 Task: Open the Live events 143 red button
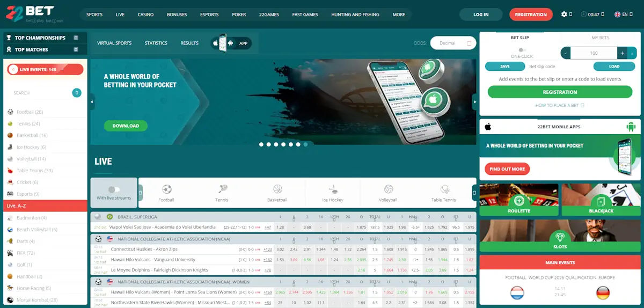pos(45,69)
